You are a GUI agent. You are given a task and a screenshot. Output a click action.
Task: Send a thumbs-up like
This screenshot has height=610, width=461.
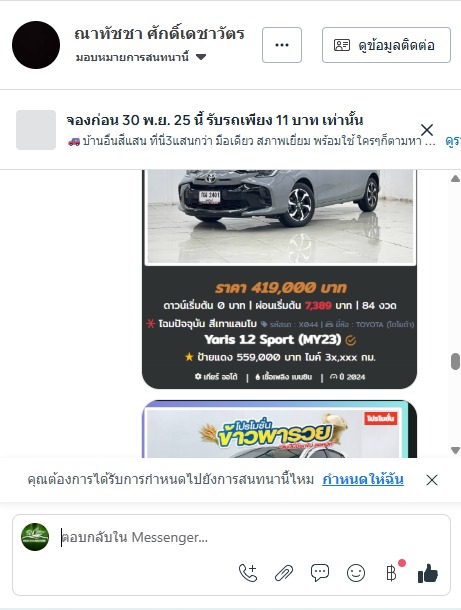point(428,573)
